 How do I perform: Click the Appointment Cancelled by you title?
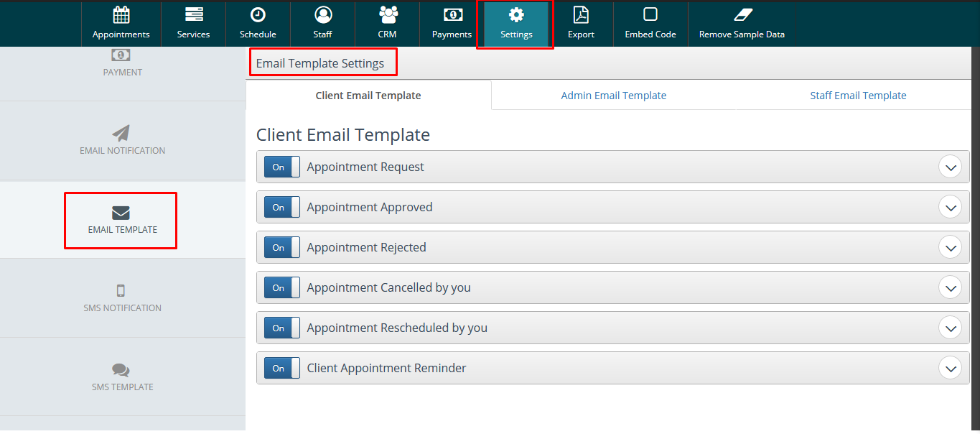[389, 287]
